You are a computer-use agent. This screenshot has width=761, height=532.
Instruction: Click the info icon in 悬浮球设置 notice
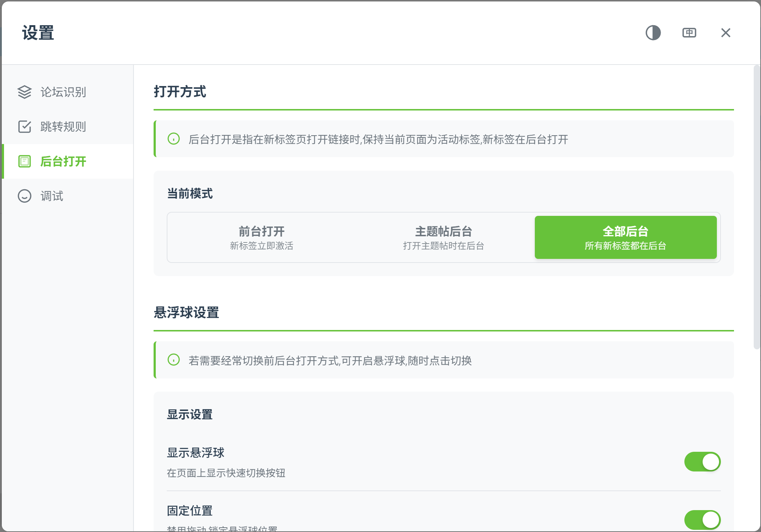174,360
